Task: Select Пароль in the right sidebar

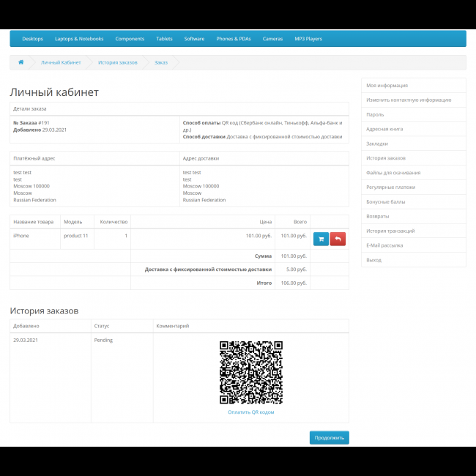Action: tap(375, 114)
